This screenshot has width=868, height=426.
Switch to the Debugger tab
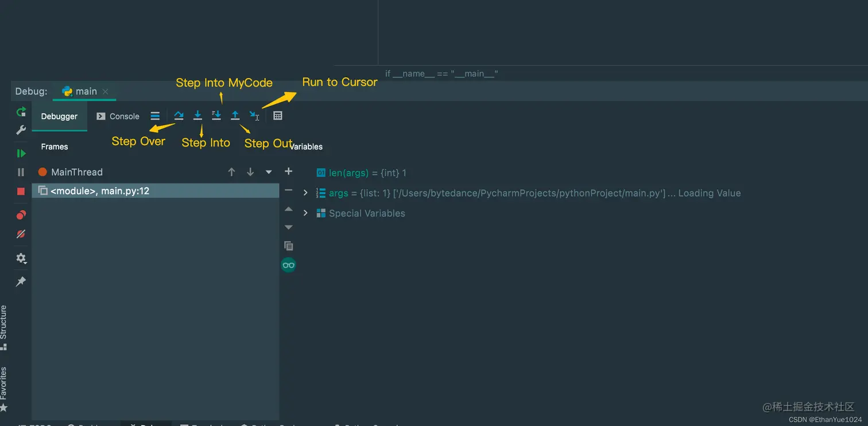pyautogui.click(x=59, y=116)
